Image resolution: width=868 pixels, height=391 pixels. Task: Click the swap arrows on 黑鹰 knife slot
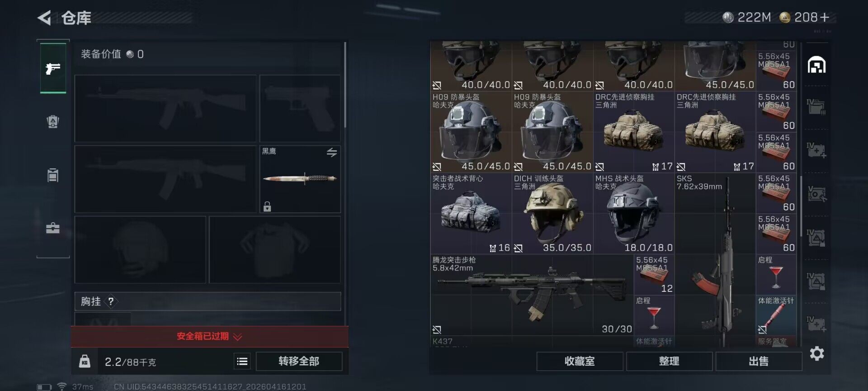(332, 153)
